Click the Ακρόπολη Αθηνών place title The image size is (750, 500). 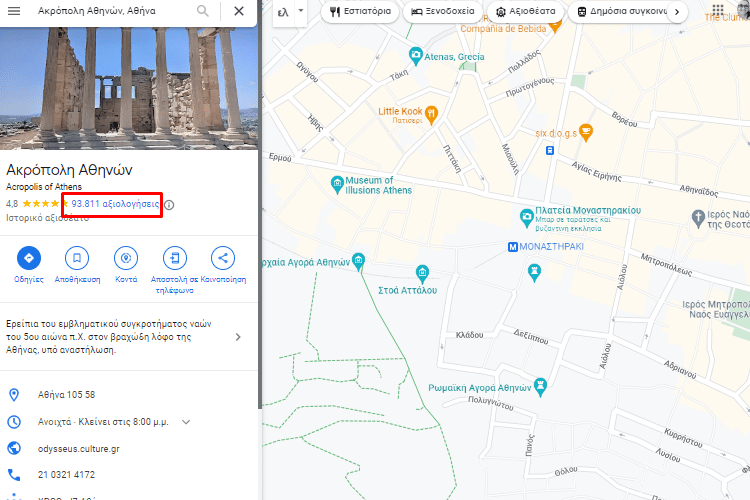pyautogui.click(x=69, y=170)
